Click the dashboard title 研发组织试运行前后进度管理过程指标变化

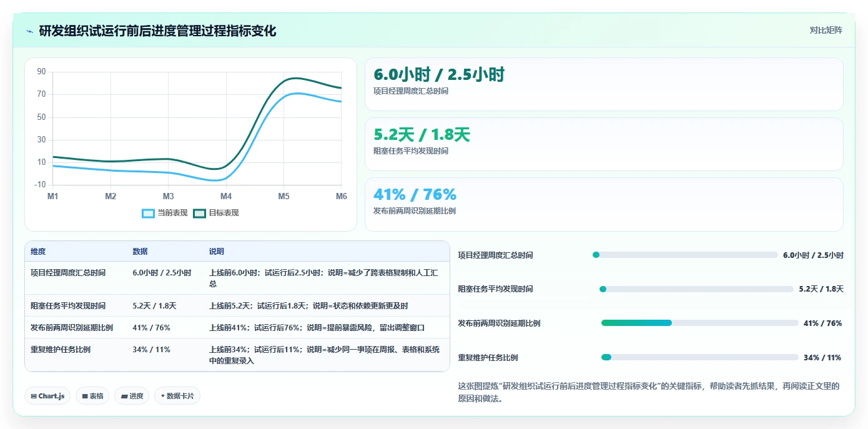pyautogui.click(x=157, y=31)
